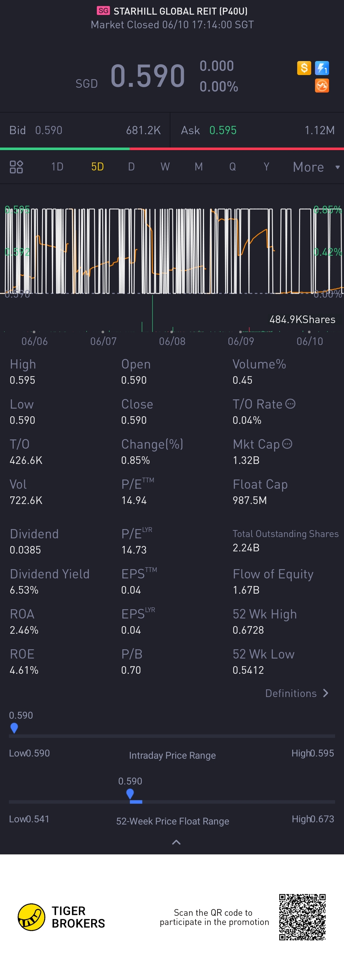
Task: Tap the info icon beside T/O Rate
Action: [290, 404]
